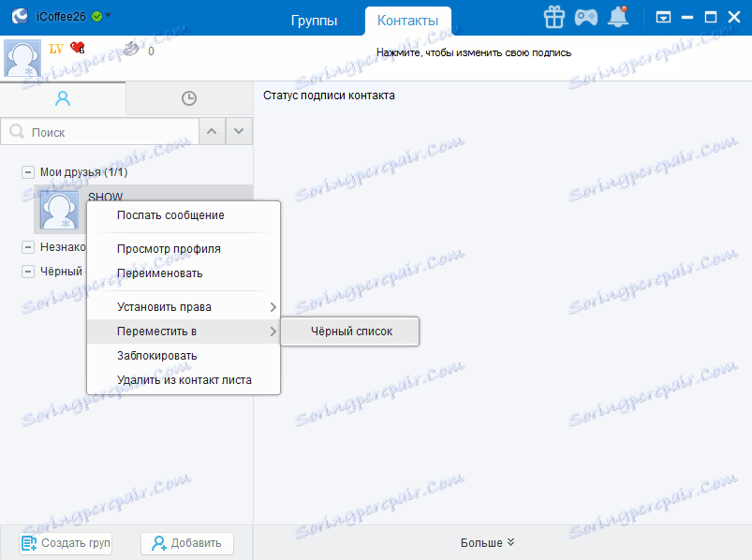
Task: Collapse the Незнакомцы group
Action: click(x=28, y=247)
